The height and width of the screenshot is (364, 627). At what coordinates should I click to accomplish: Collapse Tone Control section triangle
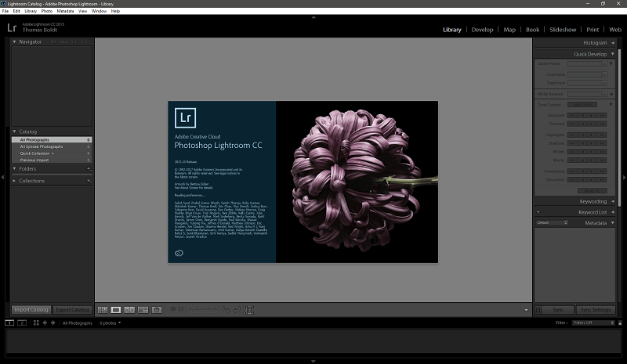coord(611,105)
